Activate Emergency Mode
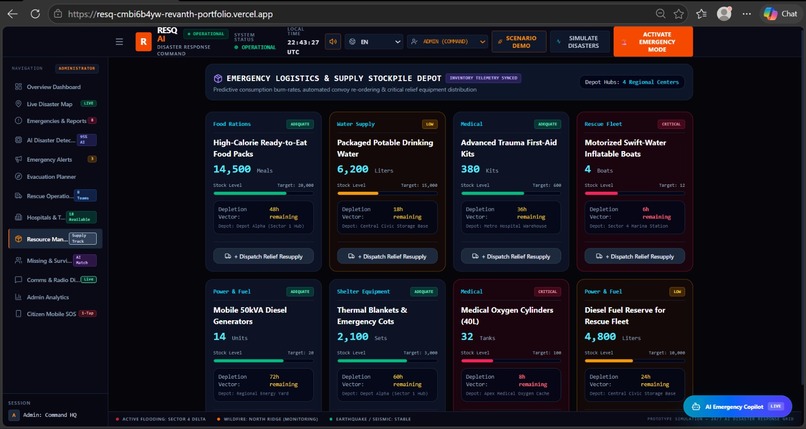Image resolution: width=806 pixels, height=429 pixels. (x=653, y=42)
